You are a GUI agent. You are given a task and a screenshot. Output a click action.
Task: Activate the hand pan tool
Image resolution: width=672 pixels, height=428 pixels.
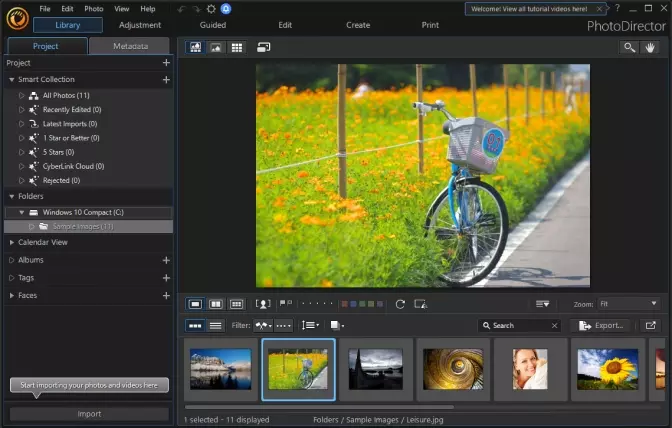651,47
